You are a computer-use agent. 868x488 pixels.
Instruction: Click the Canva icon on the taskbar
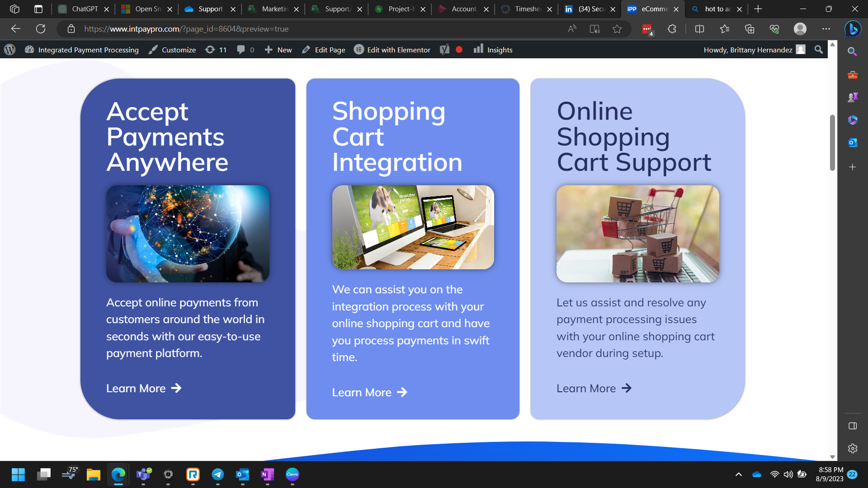[x=292, y=475]
